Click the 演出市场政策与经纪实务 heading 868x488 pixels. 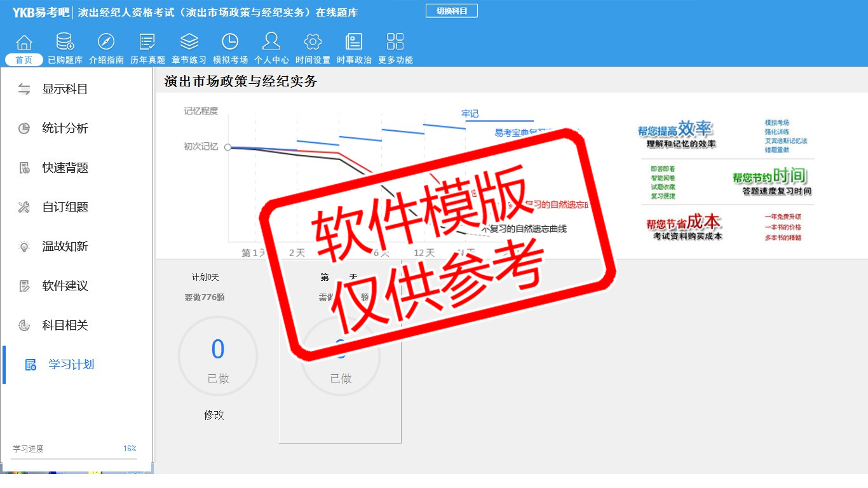pos(240,81)
